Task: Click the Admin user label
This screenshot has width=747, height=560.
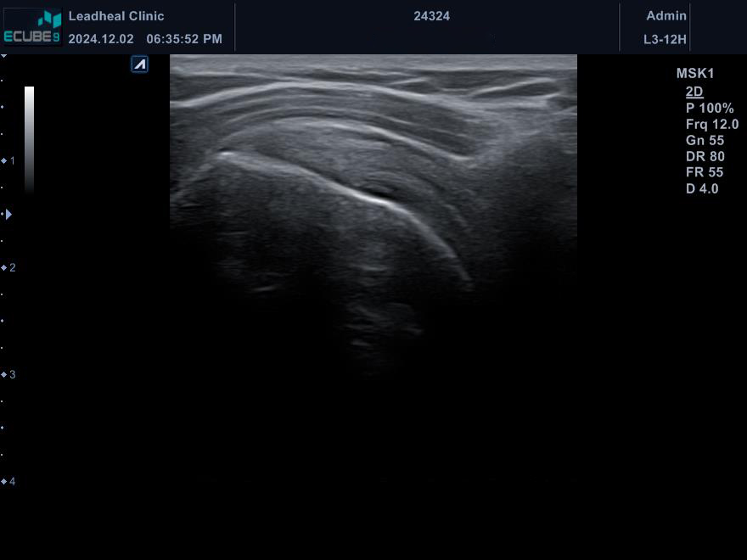Action: (666, 16)
